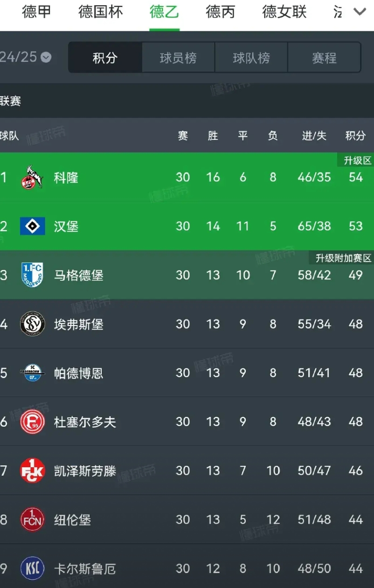Select the 德丙 league tab
374x588 pixels.
(x=221, y=12)
